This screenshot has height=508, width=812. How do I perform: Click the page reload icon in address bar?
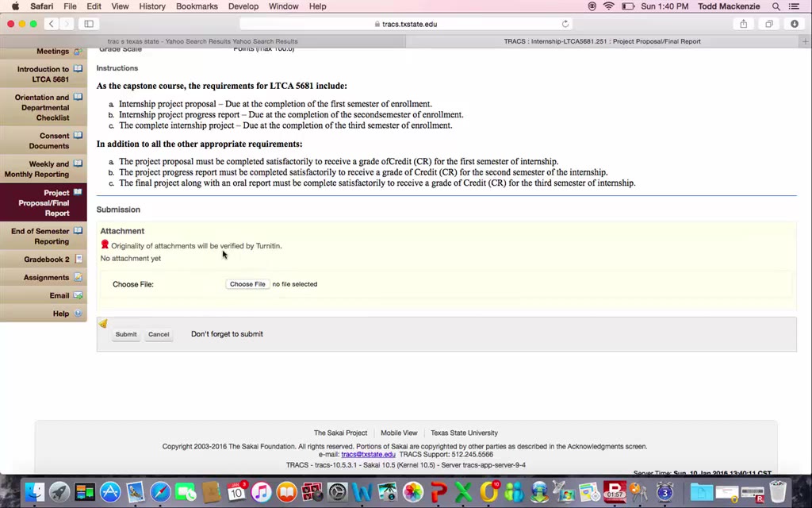565,24
